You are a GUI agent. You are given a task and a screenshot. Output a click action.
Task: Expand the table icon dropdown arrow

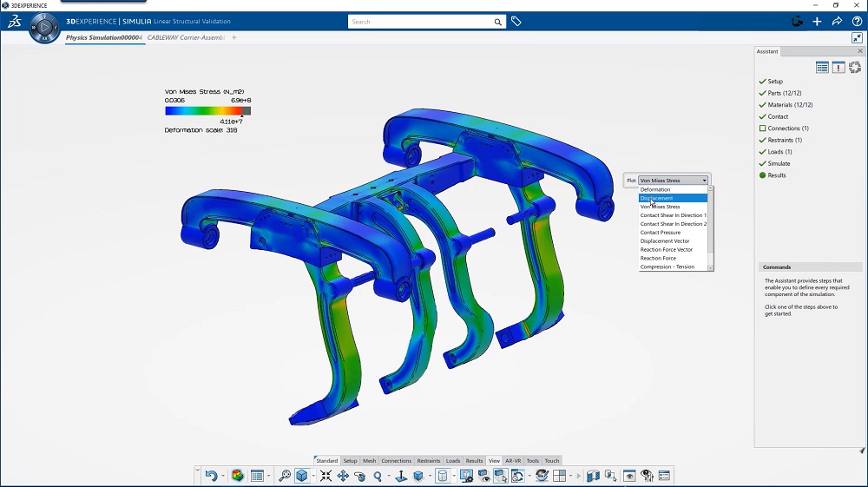coord(268,476)
